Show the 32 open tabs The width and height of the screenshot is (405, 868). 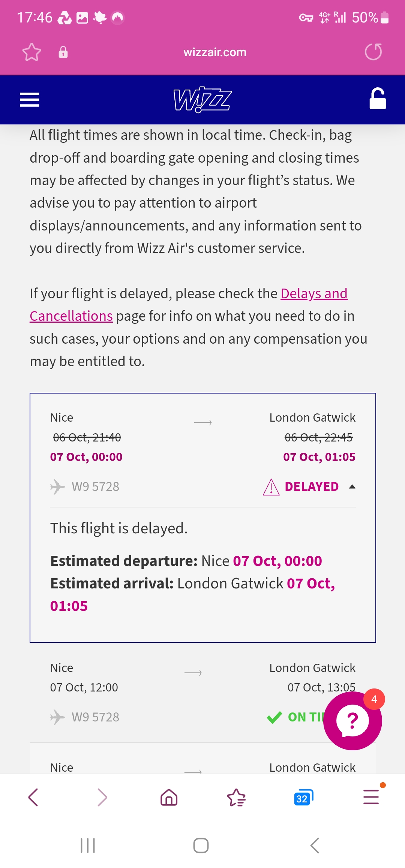point(303,798)
